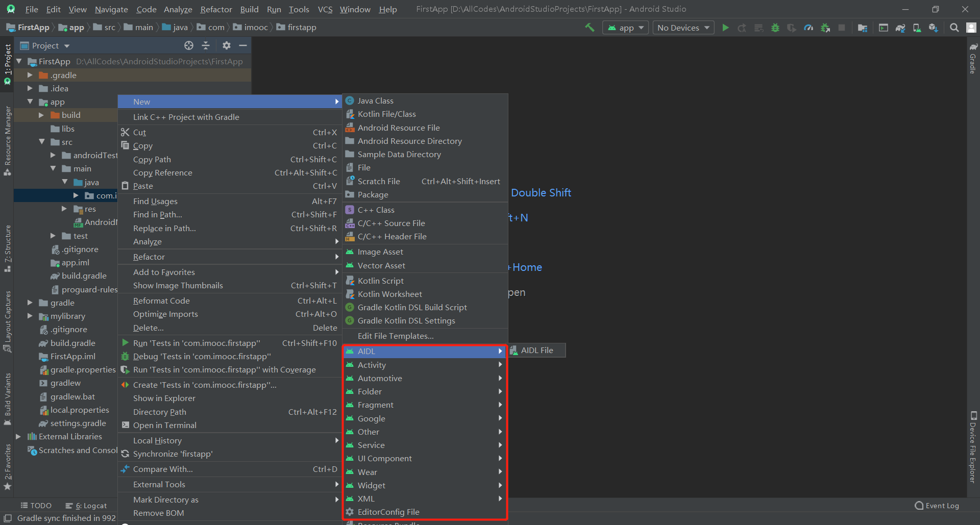The height and width of the screenshot is (525, 980).
Task: Click 'imooc' breadcrumb in navigation bar
Action: coord(251,27)
